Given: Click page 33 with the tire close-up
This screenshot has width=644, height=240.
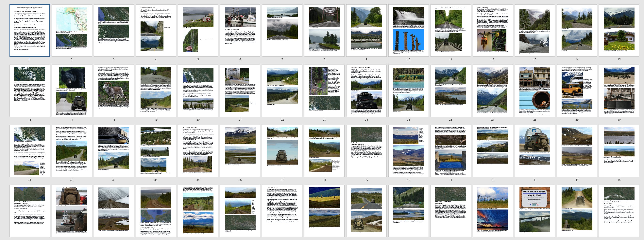Looking at the screenshot, I should (114, 150).
